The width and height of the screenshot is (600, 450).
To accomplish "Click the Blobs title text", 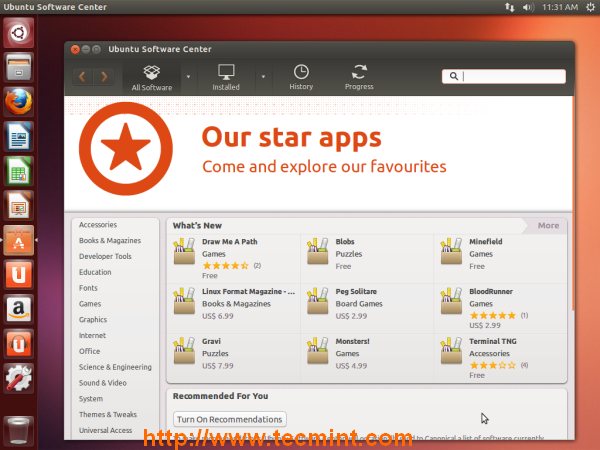I will [x=345, y=242].
